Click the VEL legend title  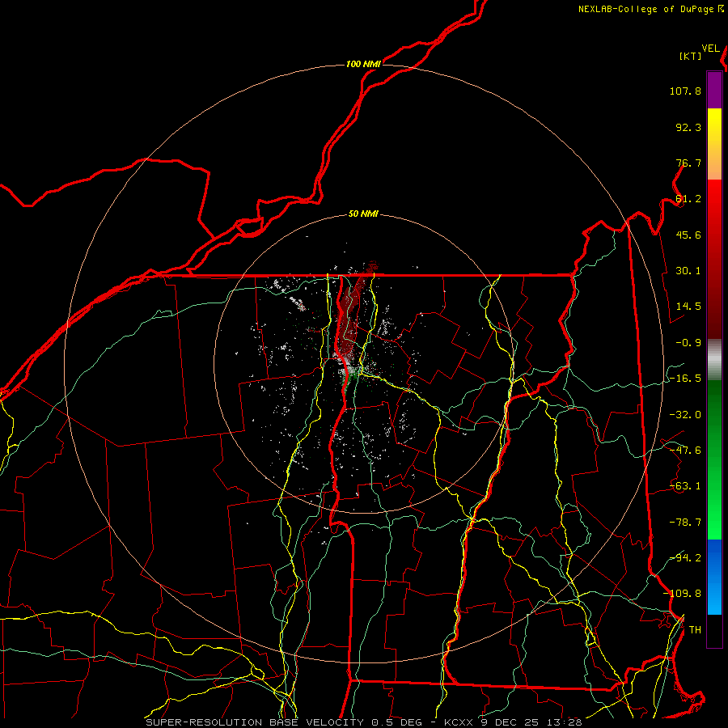710,49
